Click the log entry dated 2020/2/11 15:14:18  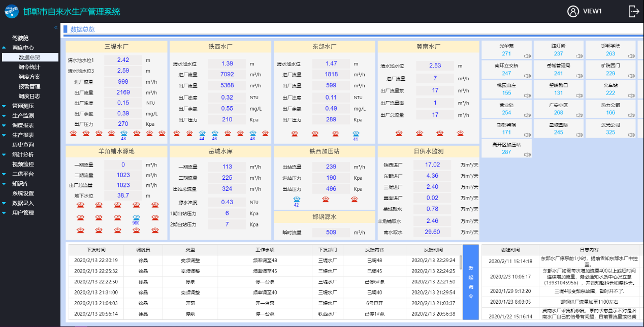coord(563,261)
